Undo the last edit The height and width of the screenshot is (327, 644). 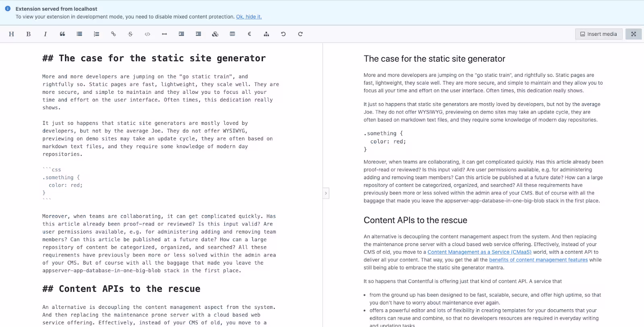[x=283, y=34]
